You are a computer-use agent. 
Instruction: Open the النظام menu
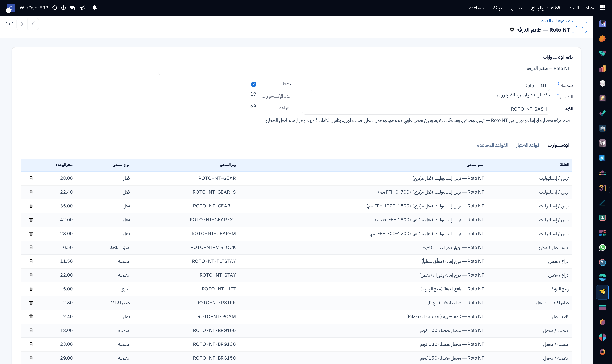591,8
